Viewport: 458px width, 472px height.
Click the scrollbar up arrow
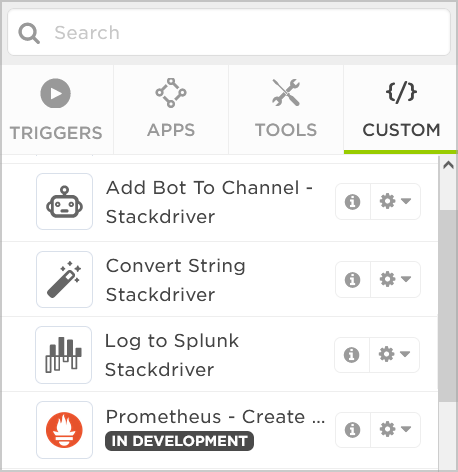point(448,165)
